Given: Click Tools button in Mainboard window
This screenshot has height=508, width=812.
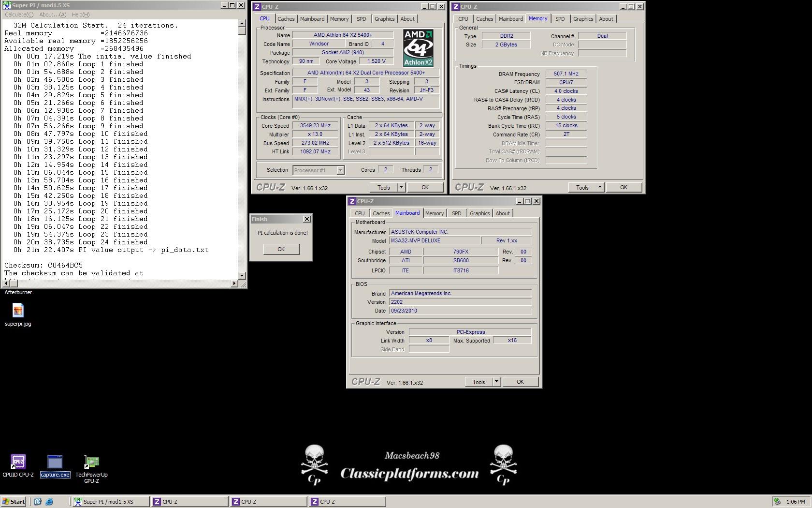Looking at the screenshot, I should click(479, 382).
